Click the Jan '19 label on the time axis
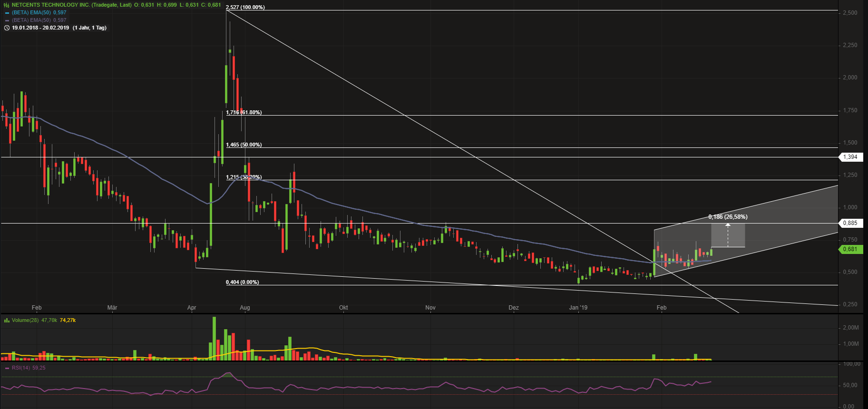Screen dimensions: 868x409 tap(578, 308)
